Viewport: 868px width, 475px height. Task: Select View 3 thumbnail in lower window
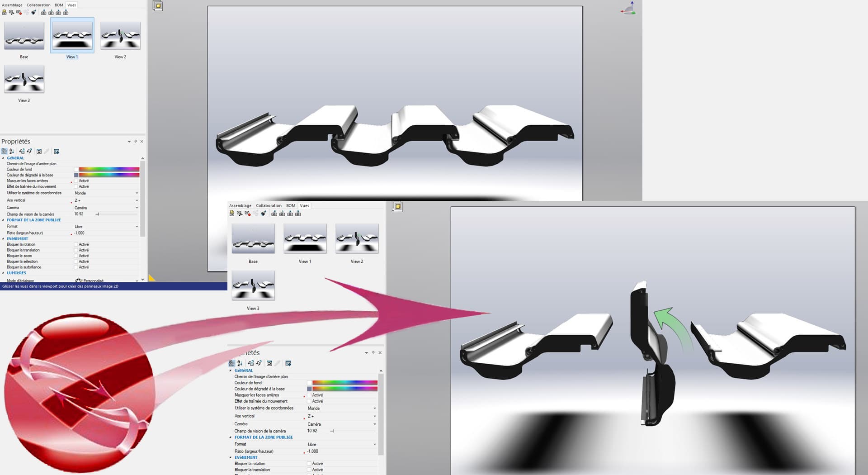[x=253, y=285]
